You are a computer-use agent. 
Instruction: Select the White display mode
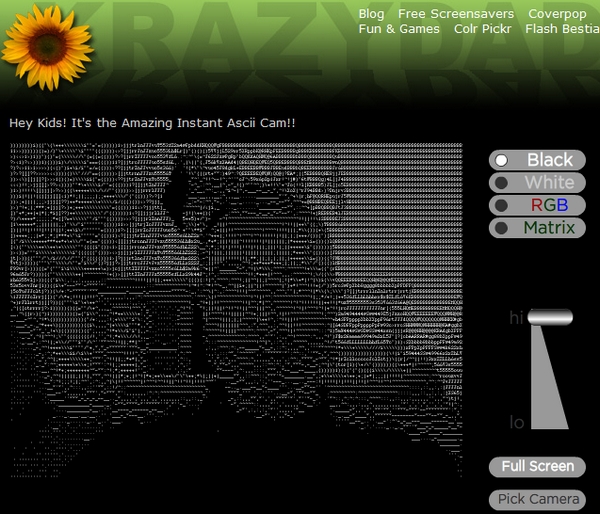coord(537,183)
